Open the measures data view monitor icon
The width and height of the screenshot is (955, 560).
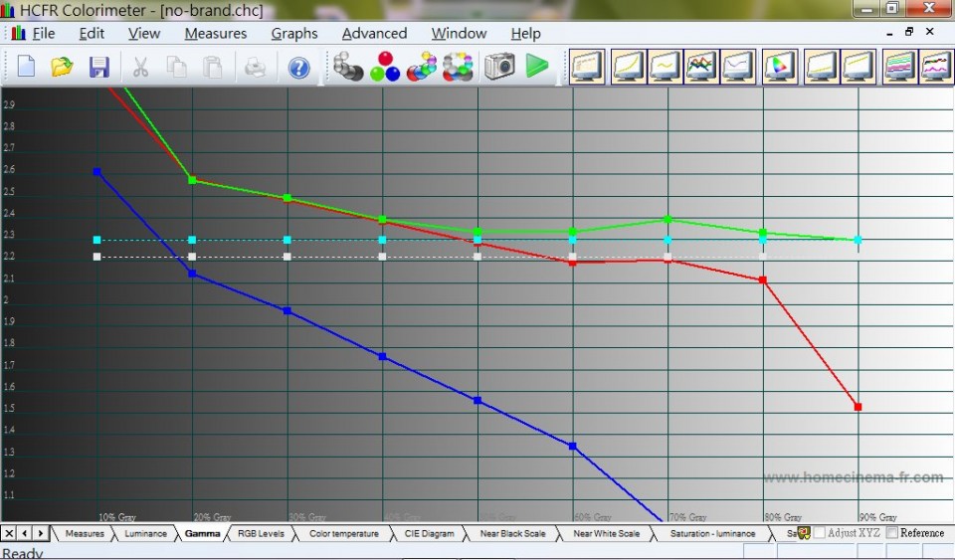click(587, 66)
